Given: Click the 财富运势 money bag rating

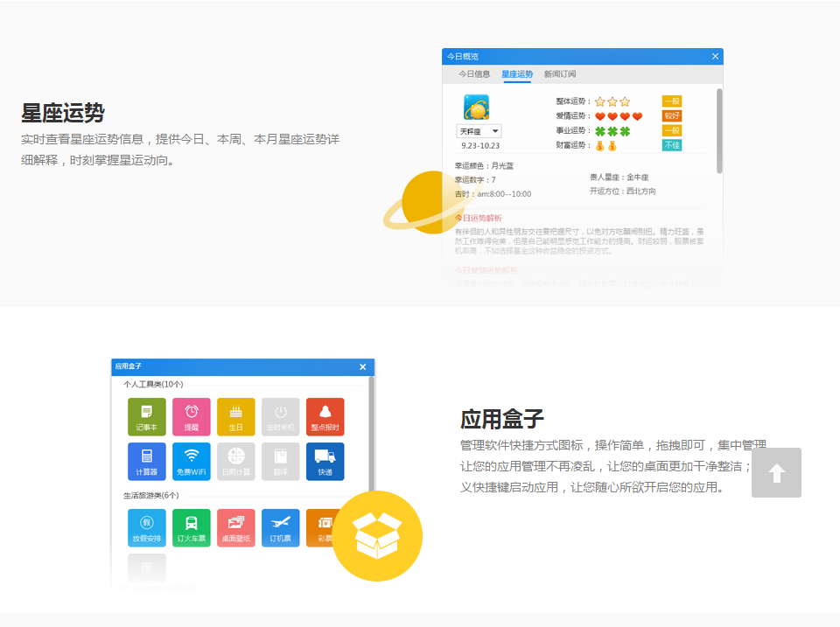Looking at the screenshot, I should click(605, 146).
